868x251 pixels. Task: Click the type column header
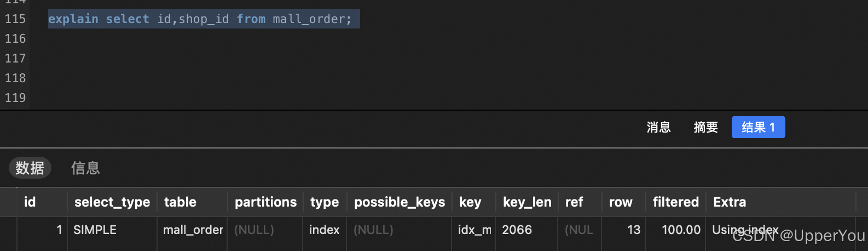click(x=325, y=202)
